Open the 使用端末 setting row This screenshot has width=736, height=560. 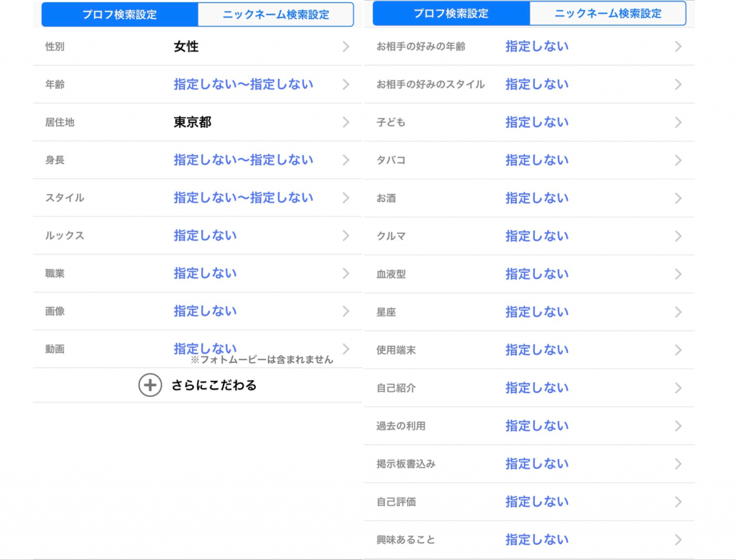(x=529, y=350)
